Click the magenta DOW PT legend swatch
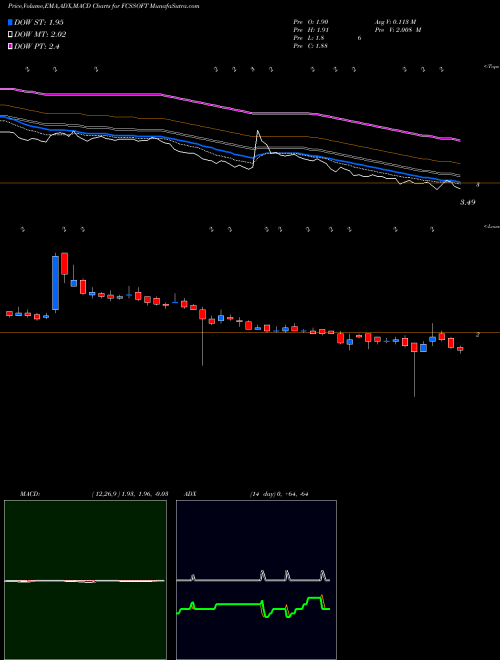The width and height of the screenshot is (500, 660). coord(10,46)
